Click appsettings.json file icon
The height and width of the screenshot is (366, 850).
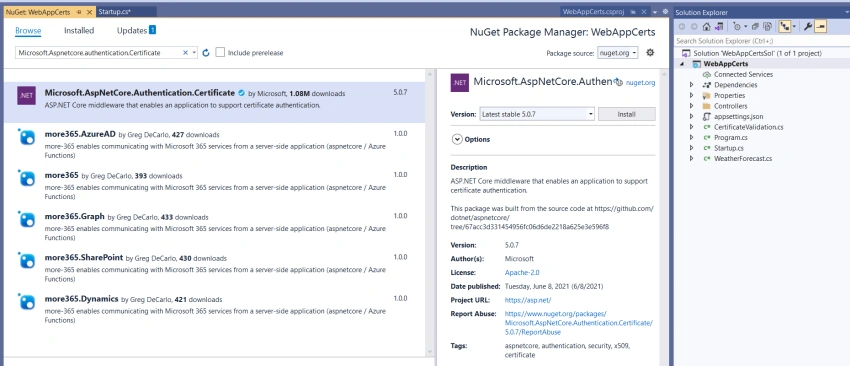[706, 117]
